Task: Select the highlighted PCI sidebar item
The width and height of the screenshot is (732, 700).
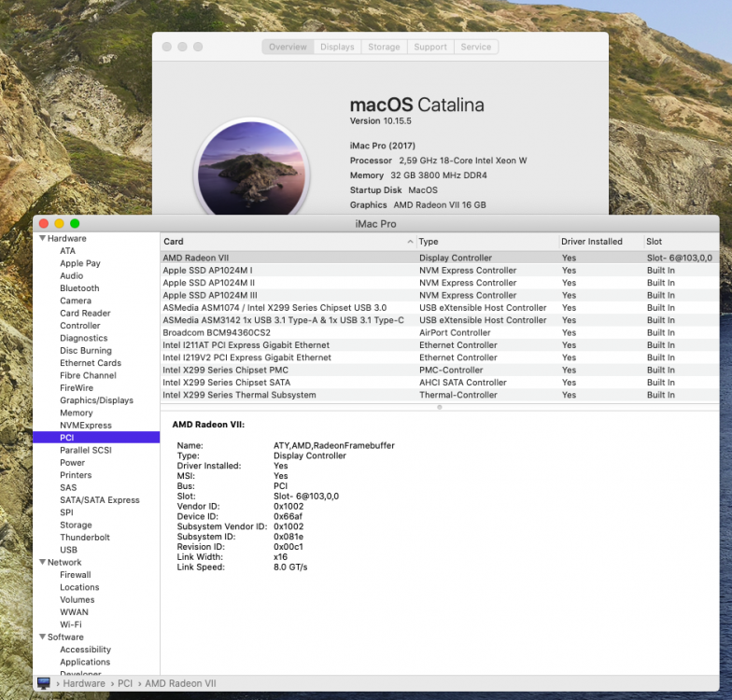Action: click(x=96, y=437)
